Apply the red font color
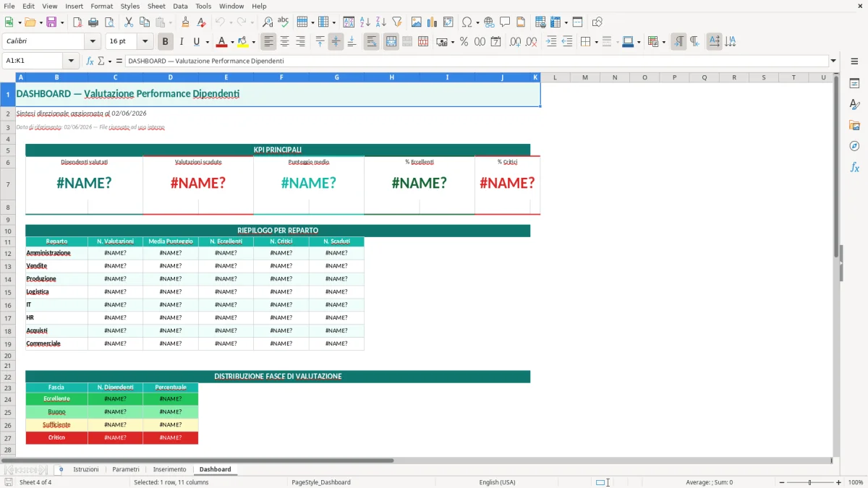The width and height of the screenshot is (868, 488). tap(221, 42)
